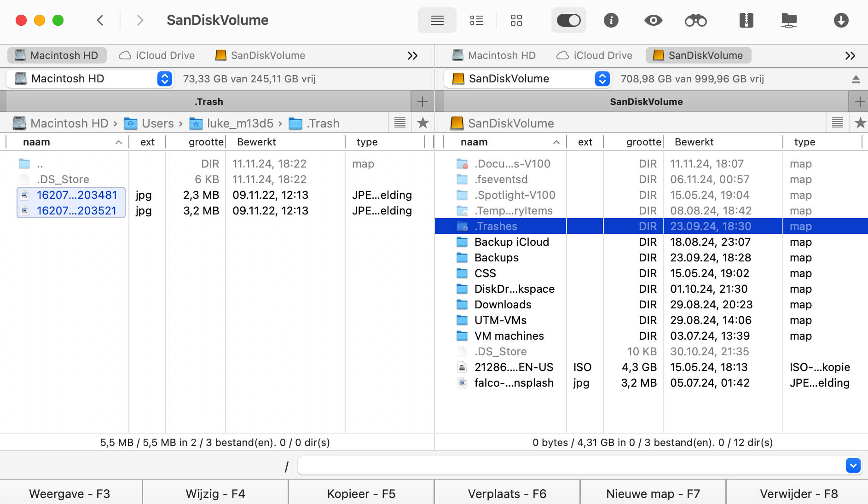Screen dimensions: 868x504
Task: Switch to full list view mode
Action: (437, 20)
